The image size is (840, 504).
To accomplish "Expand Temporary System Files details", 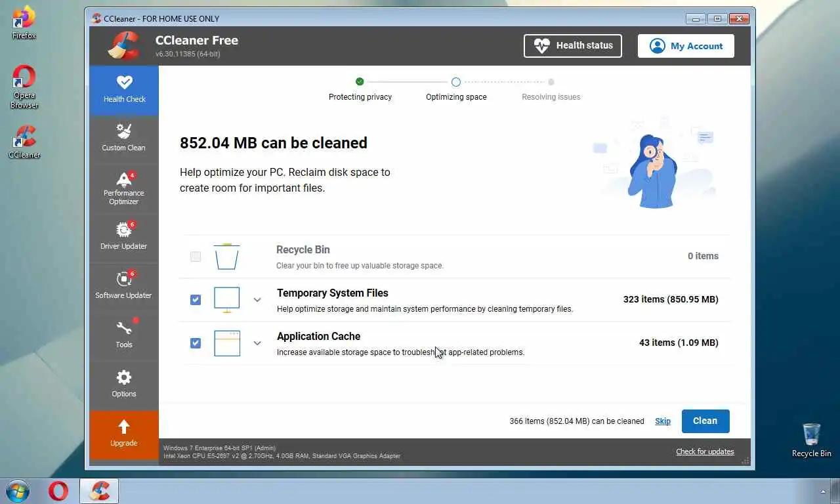I will point(257,300).
